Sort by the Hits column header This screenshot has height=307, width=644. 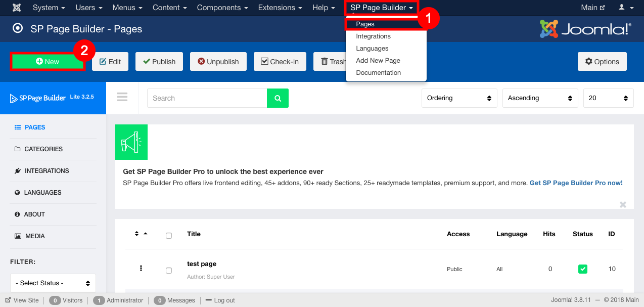(x=549, y=234)
